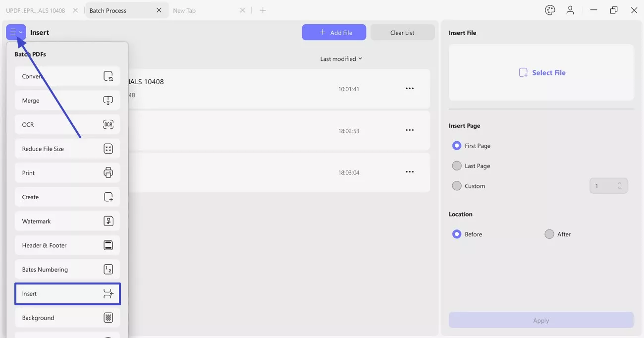Select Convert in Batch PDFs list
This screenshot has height=338, width=644.
pos(67,76)
